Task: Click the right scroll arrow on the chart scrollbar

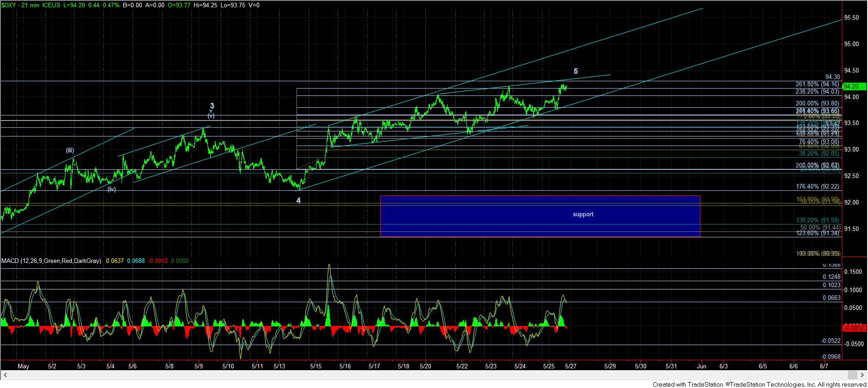Action: point(863,375)
